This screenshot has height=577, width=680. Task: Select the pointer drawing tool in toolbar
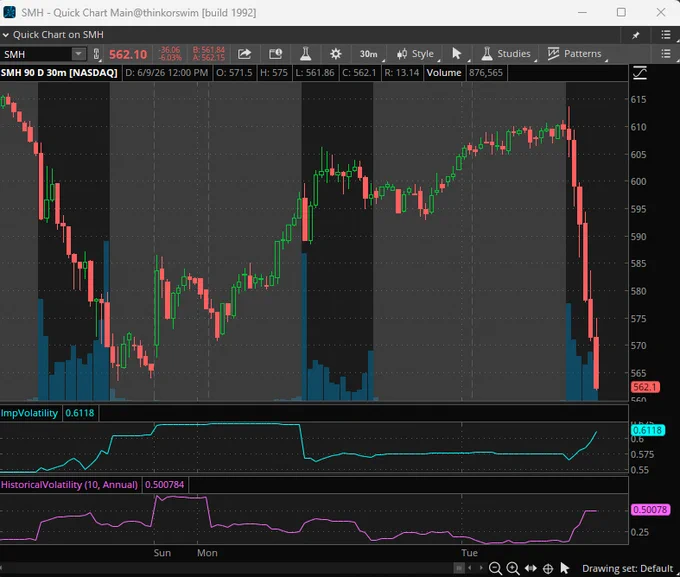pyautogui.click(x=457, y=54)
